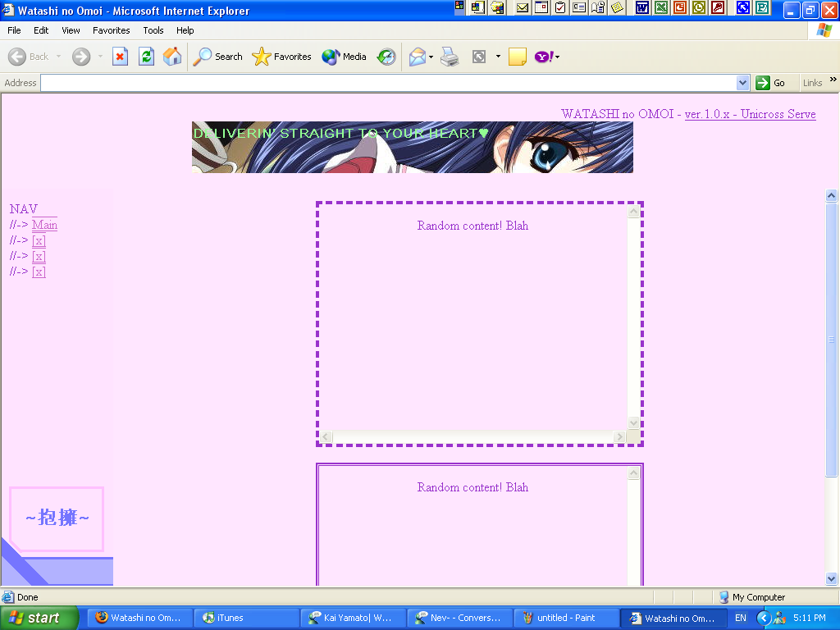Click New Message envelope in Office bar
Screen dimensions: 840x630
point(523,7)
